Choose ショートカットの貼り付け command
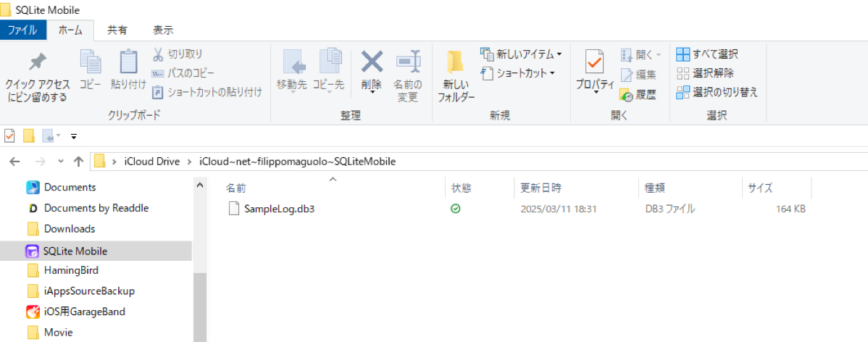 pyautogui.click(x=206, y=92)
